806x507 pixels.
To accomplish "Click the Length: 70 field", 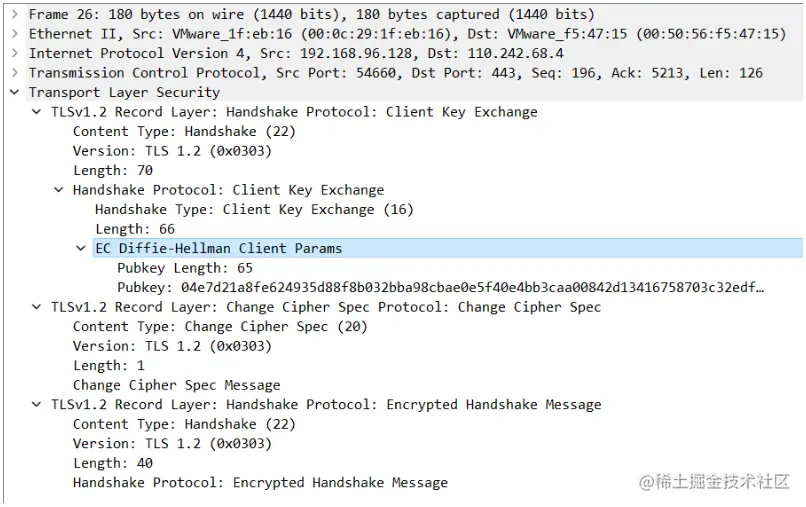I will click(113, 171).
